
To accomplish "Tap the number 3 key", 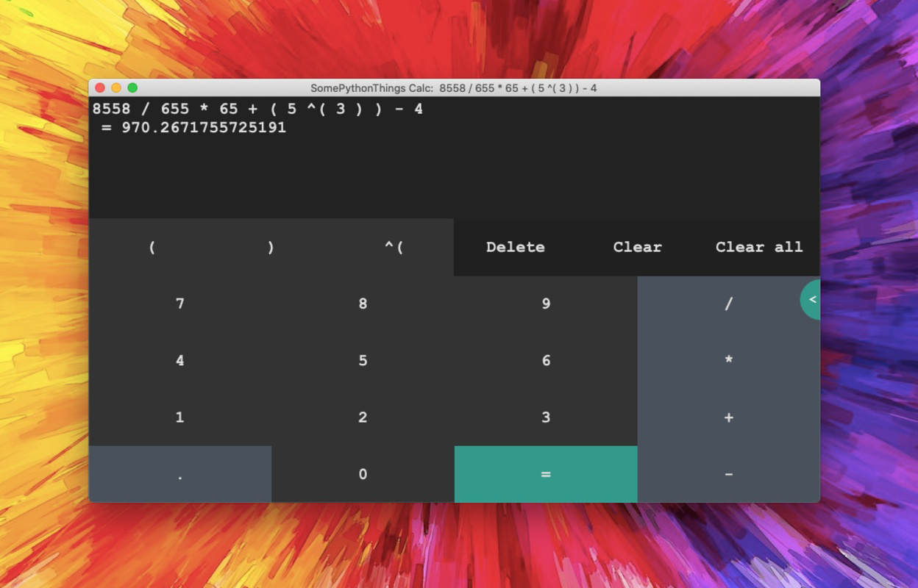I will [x=546, y=417].
